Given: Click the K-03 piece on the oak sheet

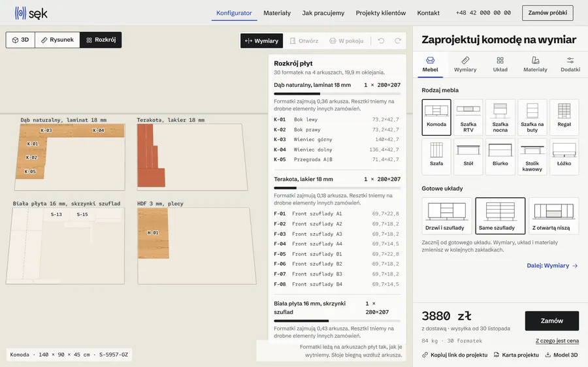Looking at the screenshot, I should [46, 131].
